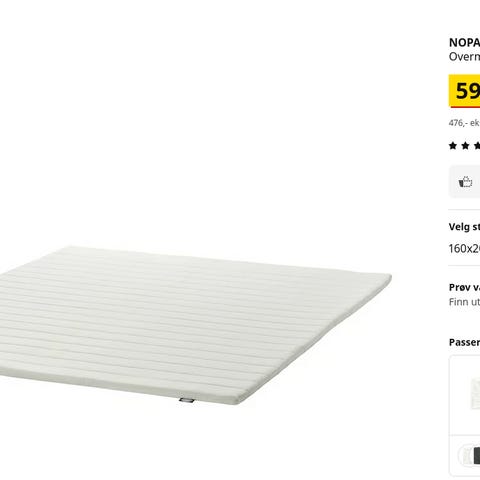Open the Prøv section link
This screenshot has width=480, height=480.
point(464,287)
